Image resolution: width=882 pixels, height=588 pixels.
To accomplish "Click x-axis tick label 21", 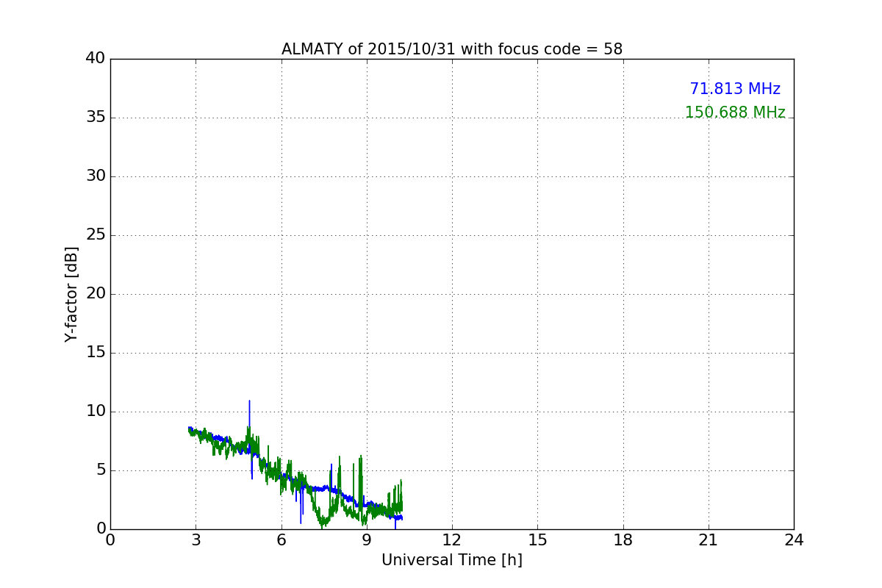I will tap(709, 540).
